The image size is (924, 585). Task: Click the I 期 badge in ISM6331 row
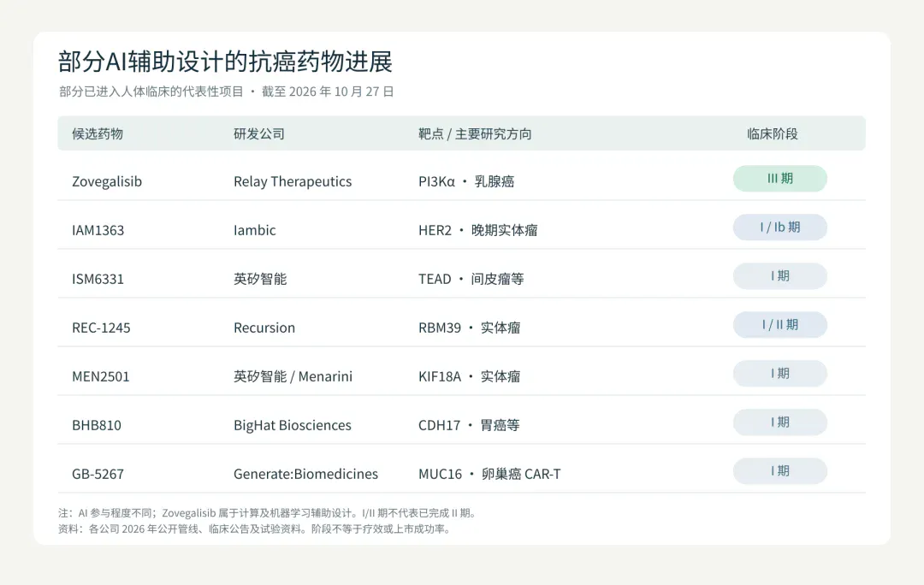[779, 276]
